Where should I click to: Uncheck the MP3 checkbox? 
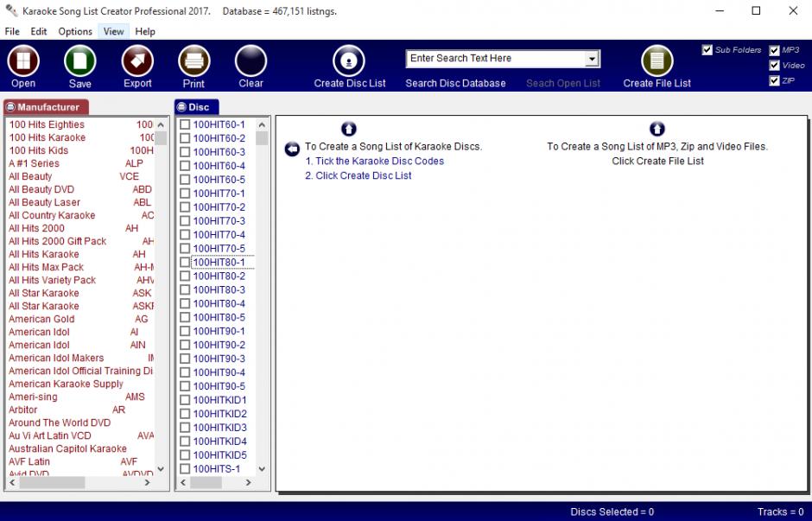774,50
